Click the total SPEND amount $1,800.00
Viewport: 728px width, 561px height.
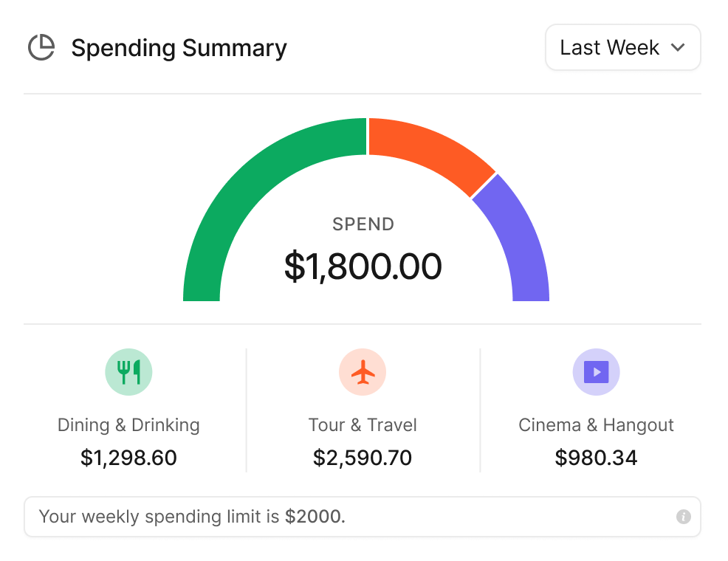(x=363, y=266)
